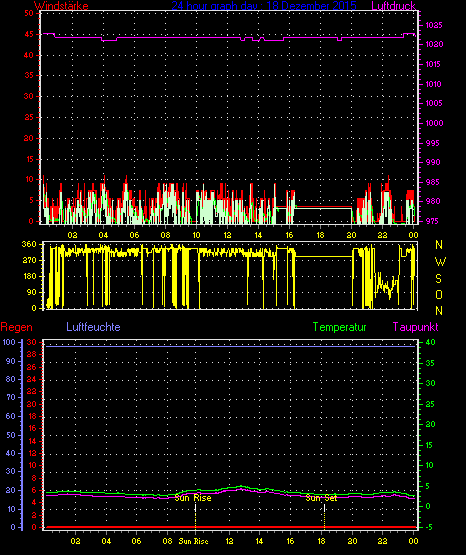Click 270 on the wind direction axis
This screenshot has height=555, width=466.
coord(29,261)
